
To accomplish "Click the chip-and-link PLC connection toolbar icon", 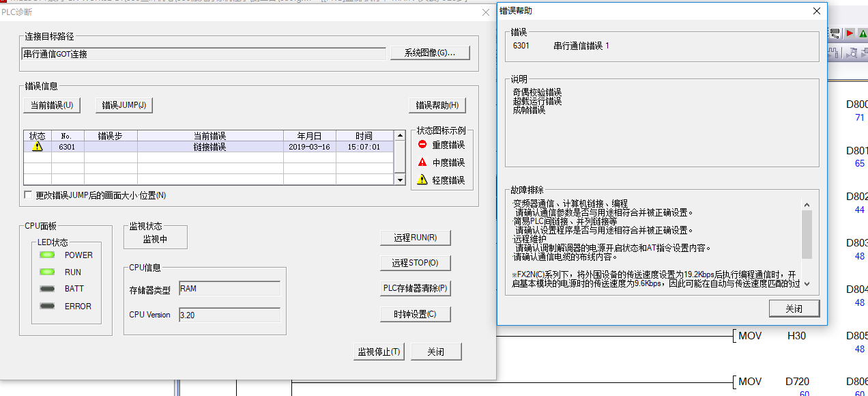I will pyautogui.click(x=835, y=33).
